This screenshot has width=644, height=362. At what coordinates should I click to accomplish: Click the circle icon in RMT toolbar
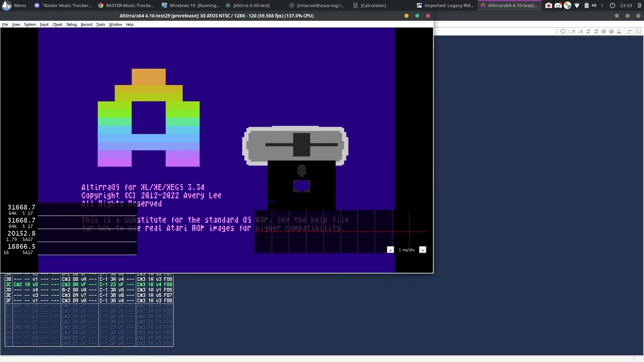pos(563,31)
